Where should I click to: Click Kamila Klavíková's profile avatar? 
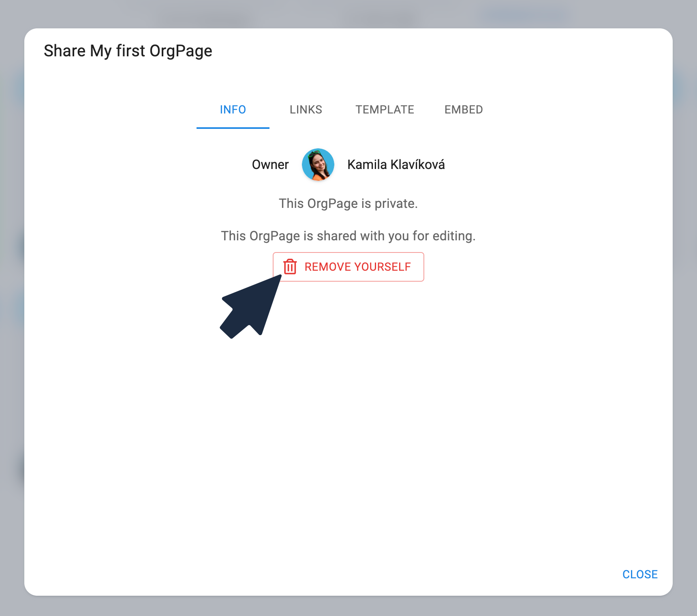click(318, 165)
